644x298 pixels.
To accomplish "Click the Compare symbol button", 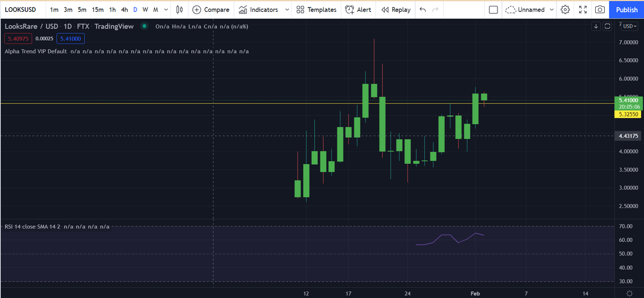I will click(211, 10).
